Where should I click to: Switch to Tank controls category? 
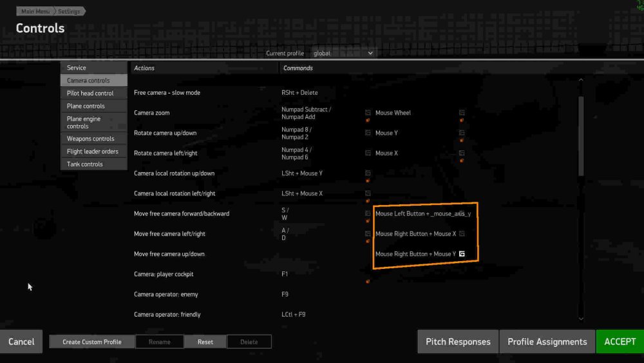click(93, 164)
